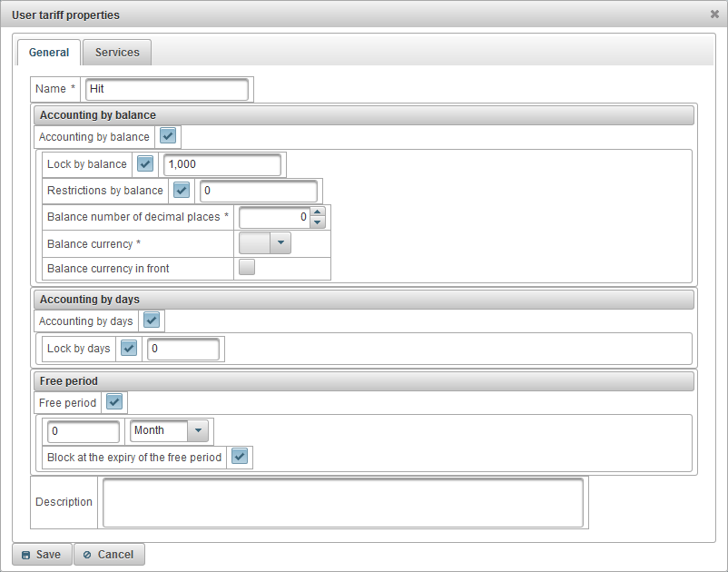Select the General tab
This screenshot has height=572, width=728.
click(49, 53)
